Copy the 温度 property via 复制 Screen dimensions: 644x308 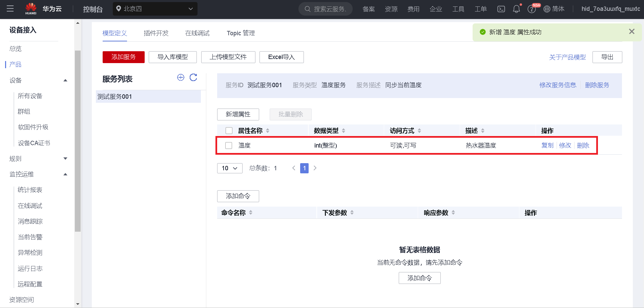point(547,146)
